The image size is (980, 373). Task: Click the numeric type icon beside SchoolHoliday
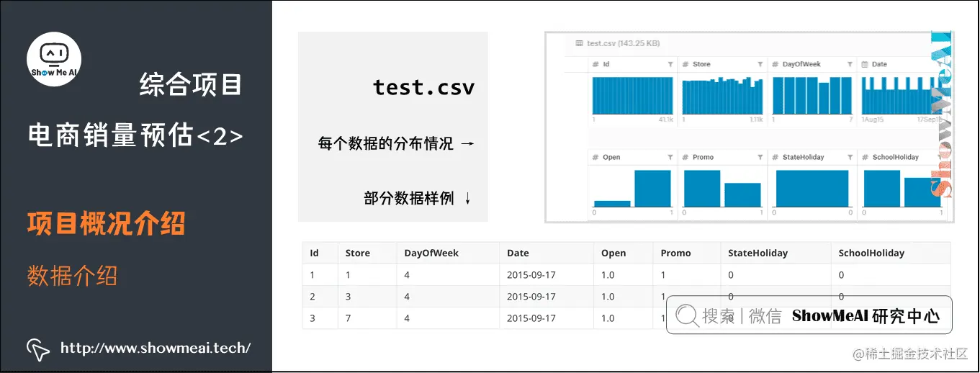pos(865,158)
